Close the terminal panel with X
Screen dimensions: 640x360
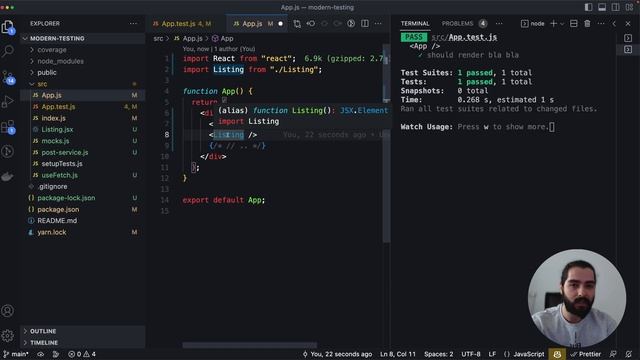pos(628,24)
